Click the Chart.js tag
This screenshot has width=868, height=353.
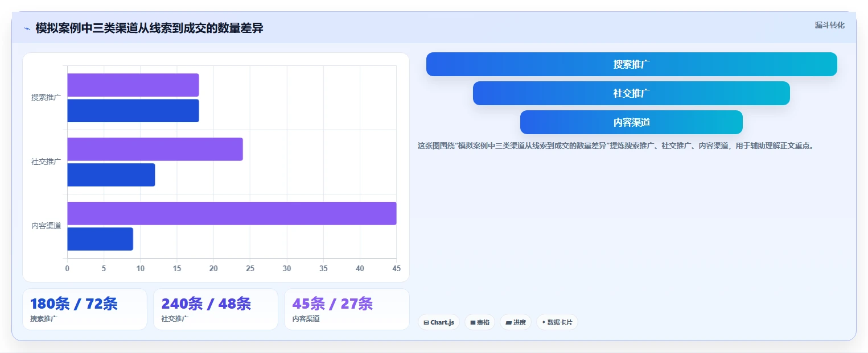coord(438,322)
